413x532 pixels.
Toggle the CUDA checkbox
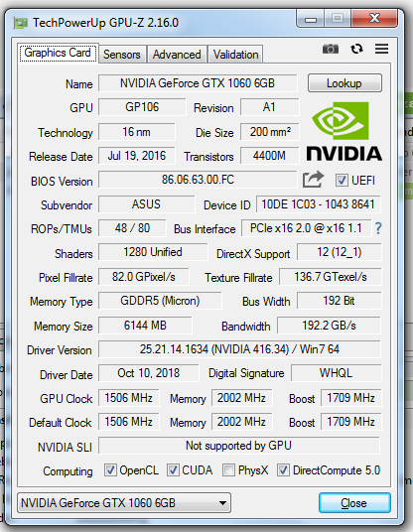[x=173, y=470]
